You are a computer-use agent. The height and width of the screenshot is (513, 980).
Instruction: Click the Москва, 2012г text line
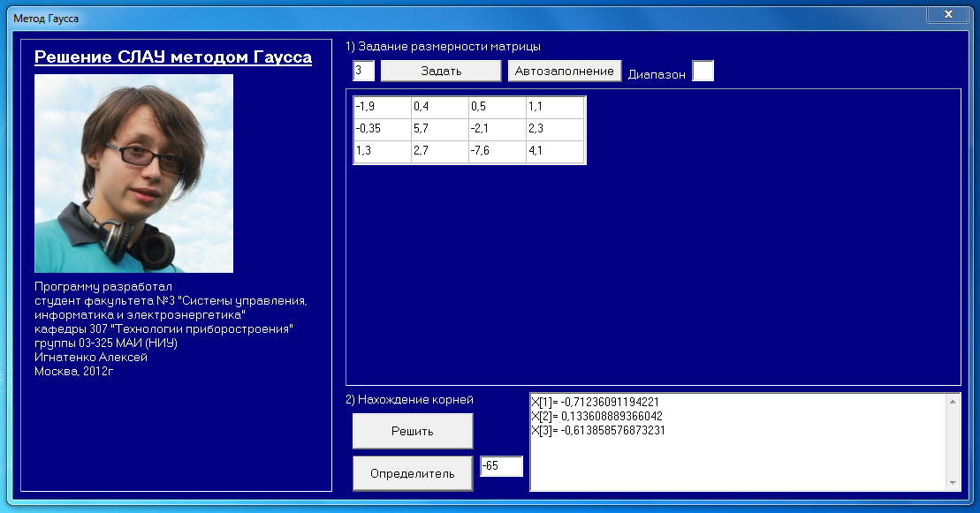click(x=73, y=371)
